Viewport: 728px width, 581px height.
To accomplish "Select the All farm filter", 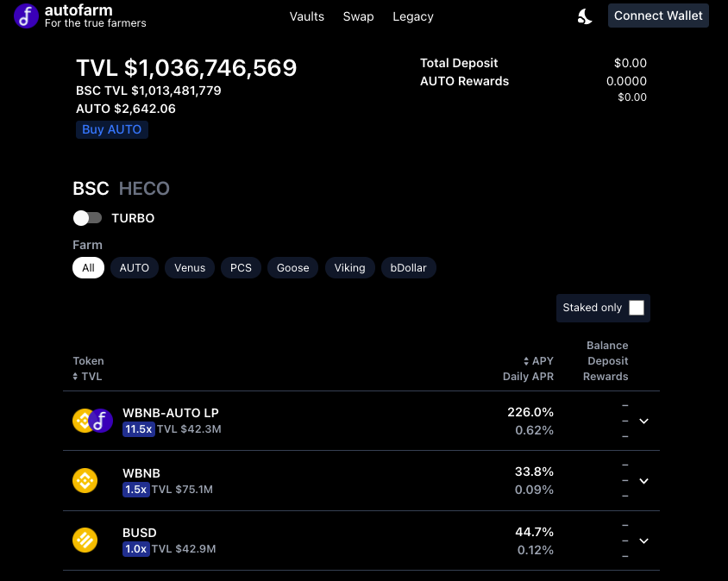I will [88, 268].
